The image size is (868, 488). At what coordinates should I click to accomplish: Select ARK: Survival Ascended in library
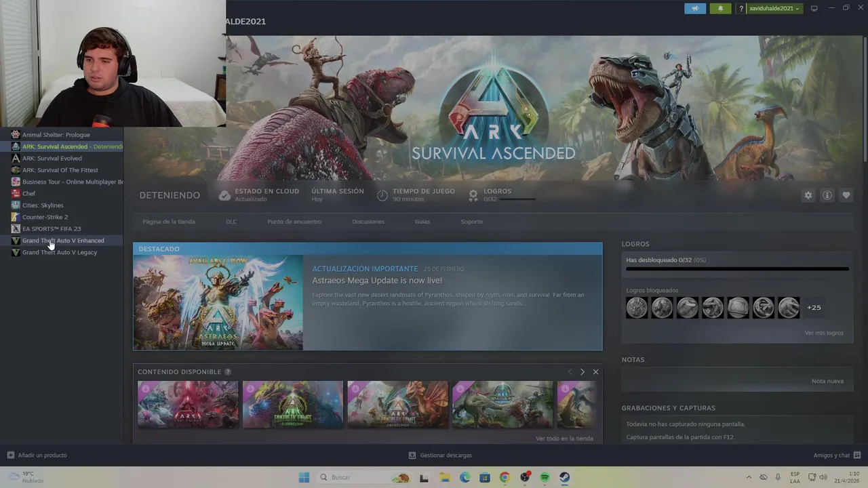point(62,146)
